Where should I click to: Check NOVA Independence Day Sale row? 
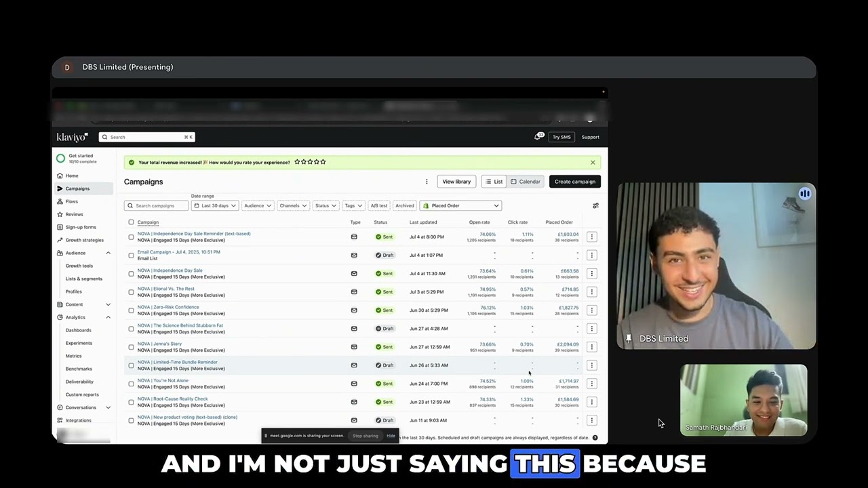pos(131,273)
